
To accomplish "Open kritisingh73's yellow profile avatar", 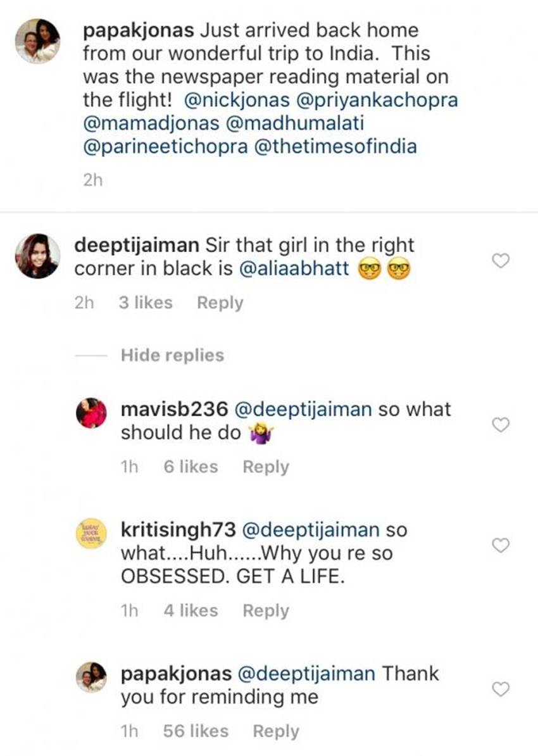I will pyautogui.click(x=92, y=532).
